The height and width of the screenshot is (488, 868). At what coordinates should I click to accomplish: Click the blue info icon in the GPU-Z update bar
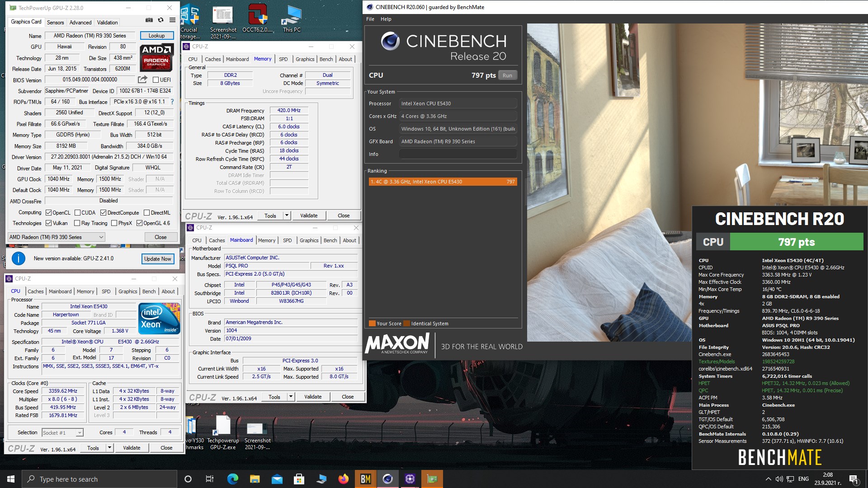(18, 258)
